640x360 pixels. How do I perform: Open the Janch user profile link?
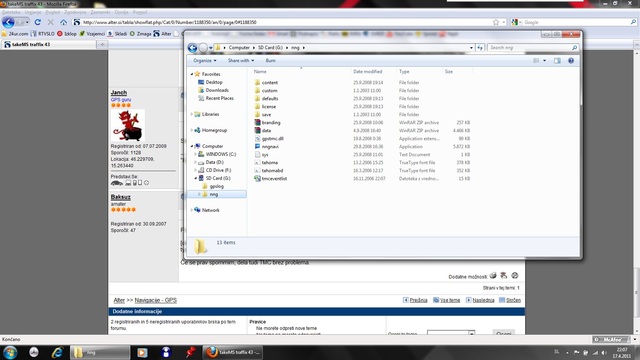tap(119, 93)
